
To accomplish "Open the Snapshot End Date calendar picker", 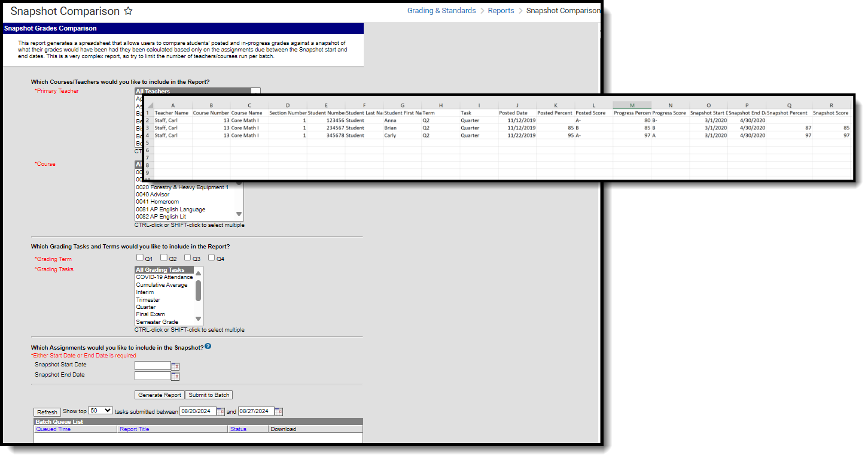I will point(175,376).
